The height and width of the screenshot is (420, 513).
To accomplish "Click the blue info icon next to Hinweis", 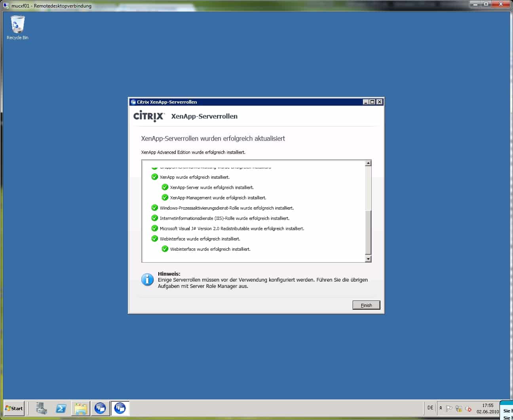I will 147,279.
